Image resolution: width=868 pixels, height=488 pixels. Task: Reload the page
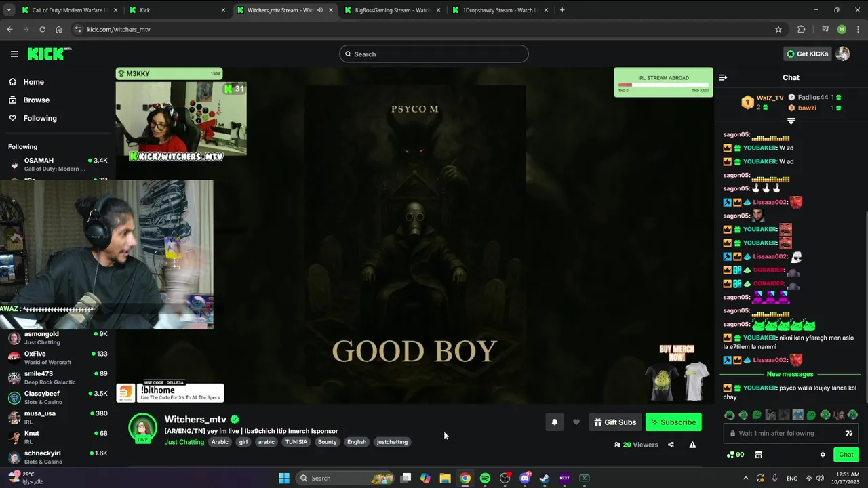click(x=42, y=29)
